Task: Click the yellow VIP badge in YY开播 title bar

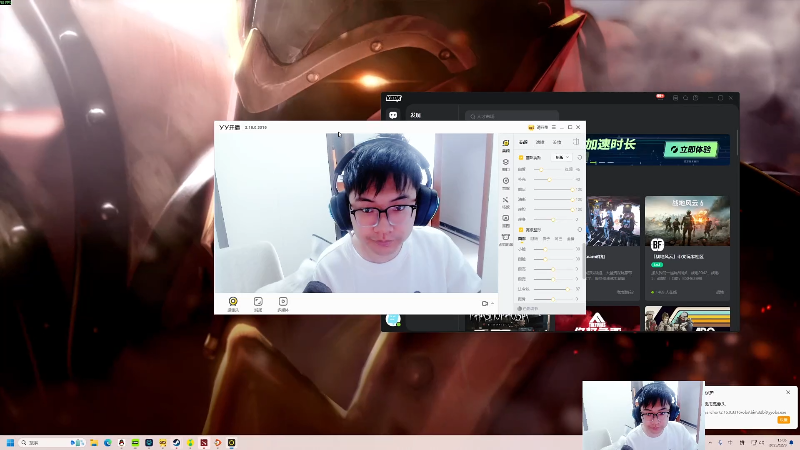Action: point(531,127)
